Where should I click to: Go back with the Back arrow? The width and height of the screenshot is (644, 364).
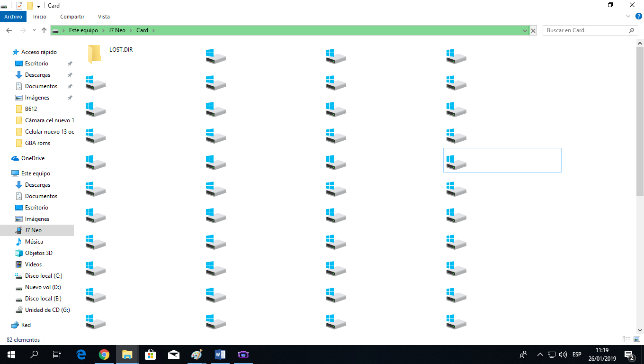(9, 30)
